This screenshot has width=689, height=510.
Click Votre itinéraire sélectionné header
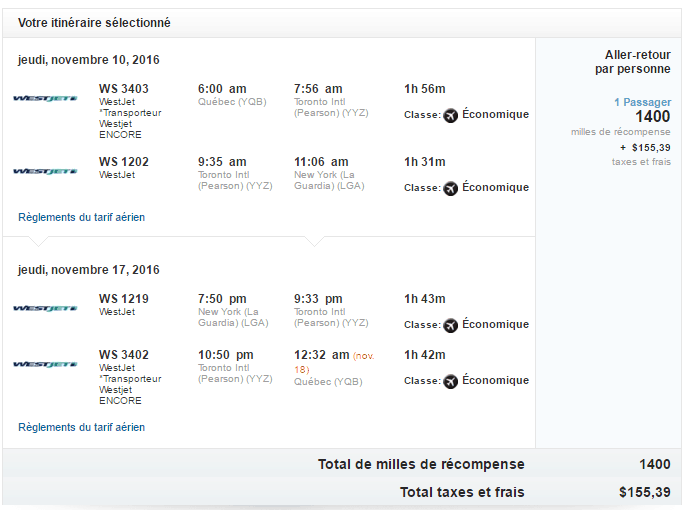94,23
